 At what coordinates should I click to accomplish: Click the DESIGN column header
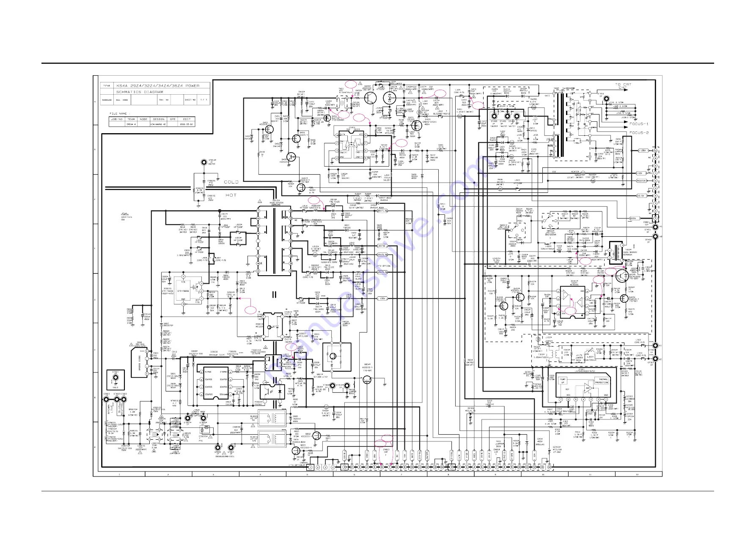[159, 119]
